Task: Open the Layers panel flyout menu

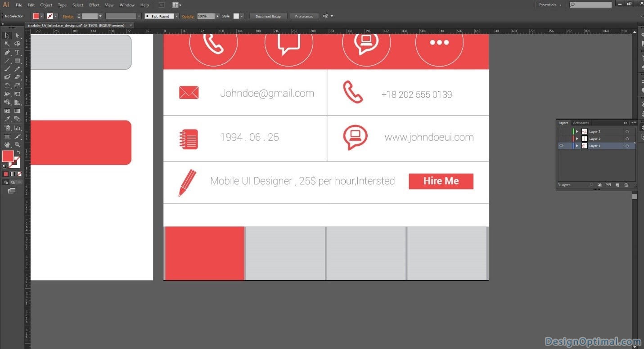Action: pyautogui.click(x=634, y=123)
